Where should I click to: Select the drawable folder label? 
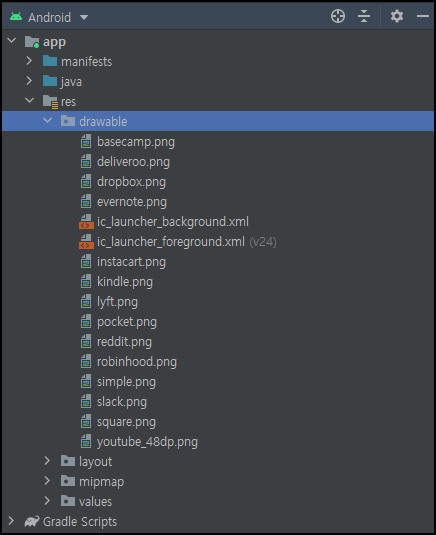[103, 121]
